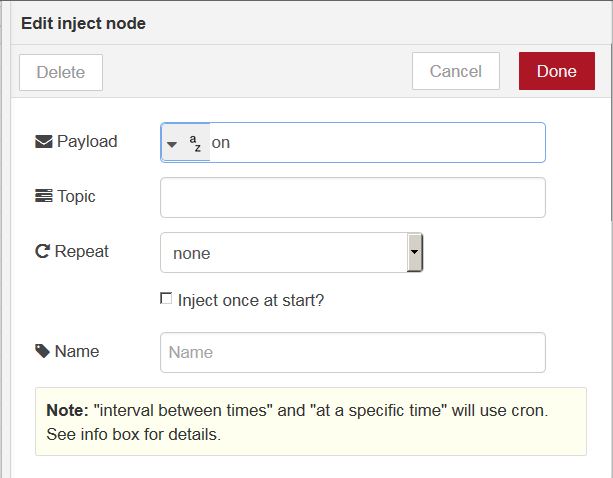Viewport: 613px width, 478px height.
Task: Enable the 'Inject once at start?' checkbox
Action: pos(166,299)
